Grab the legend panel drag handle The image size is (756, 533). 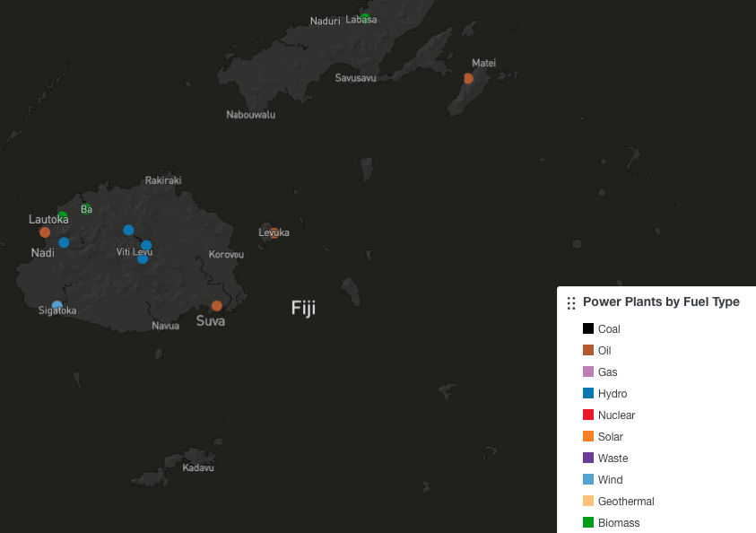coord(571,303)
